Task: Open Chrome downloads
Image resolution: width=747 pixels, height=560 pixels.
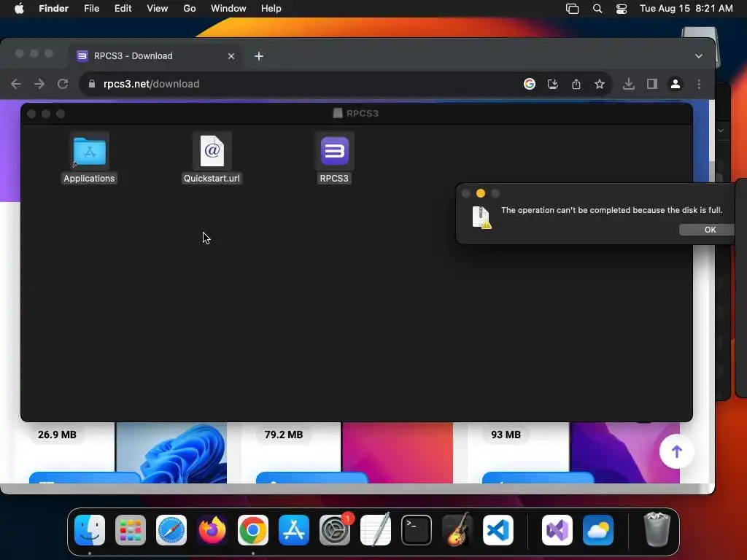Action: pos(628,84)
